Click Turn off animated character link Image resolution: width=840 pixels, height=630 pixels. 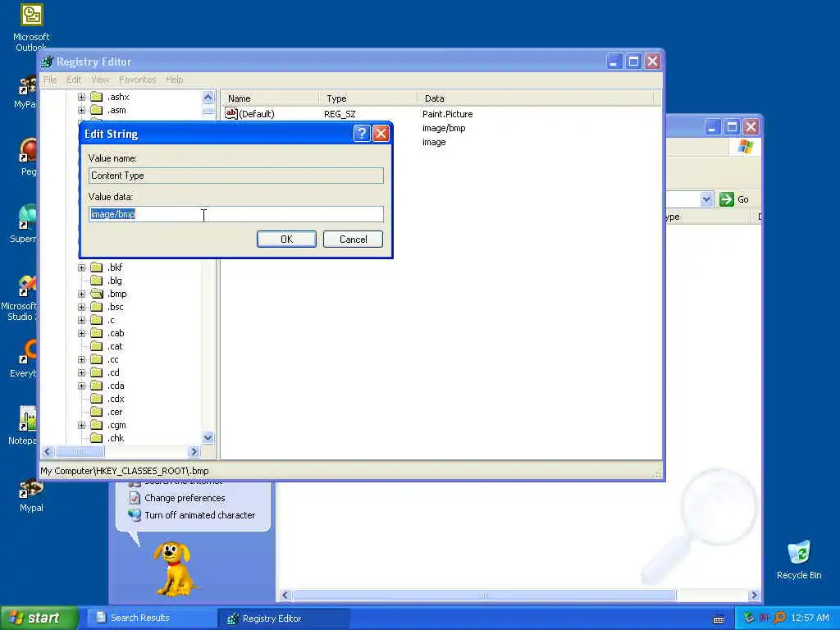click(199, 515)
